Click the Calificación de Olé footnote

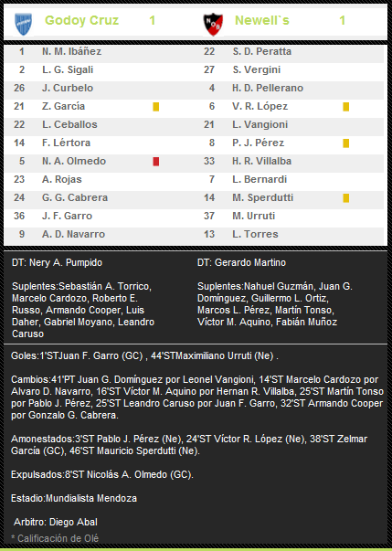pos(55,538)
